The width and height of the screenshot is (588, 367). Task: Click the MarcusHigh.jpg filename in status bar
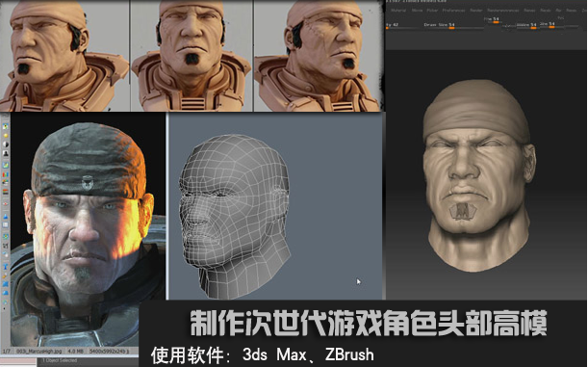[38, 352]
